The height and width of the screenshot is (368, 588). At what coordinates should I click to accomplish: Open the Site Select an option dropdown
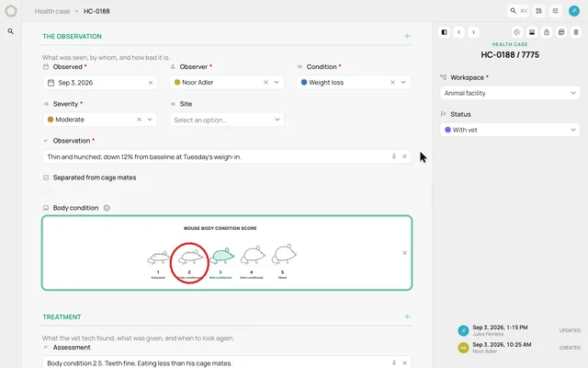[x=227, y=120]
